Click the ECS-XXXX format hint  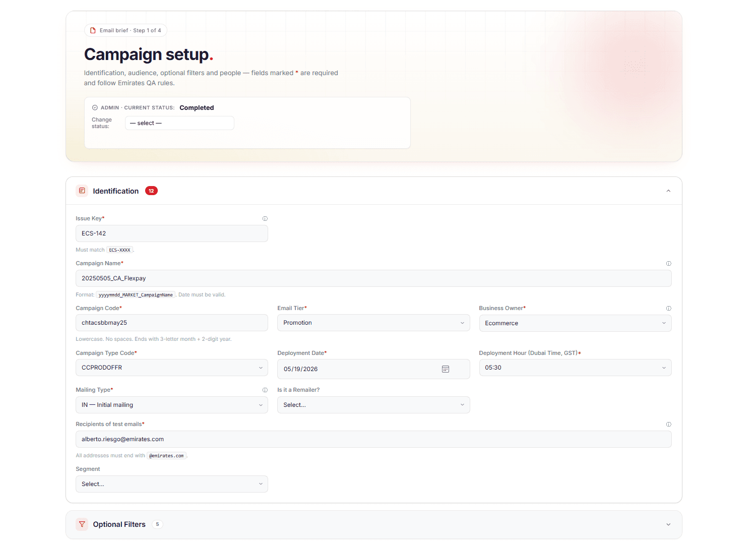coord(119,250)
